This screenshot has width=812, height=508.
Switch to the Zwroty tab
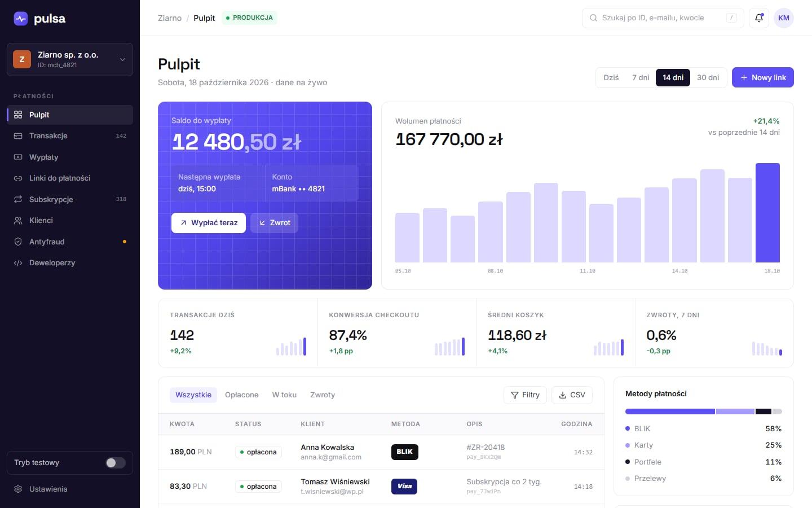(323, 395)
